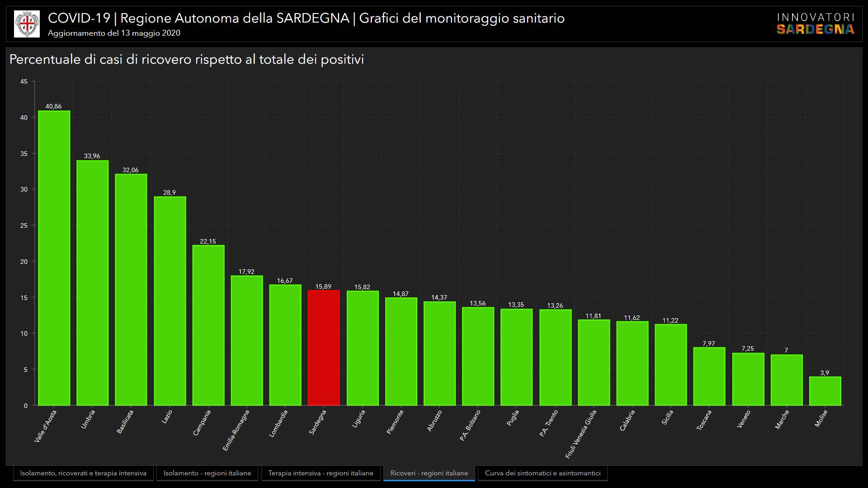Click the Sardegna region crest icon

coord(27,24)
